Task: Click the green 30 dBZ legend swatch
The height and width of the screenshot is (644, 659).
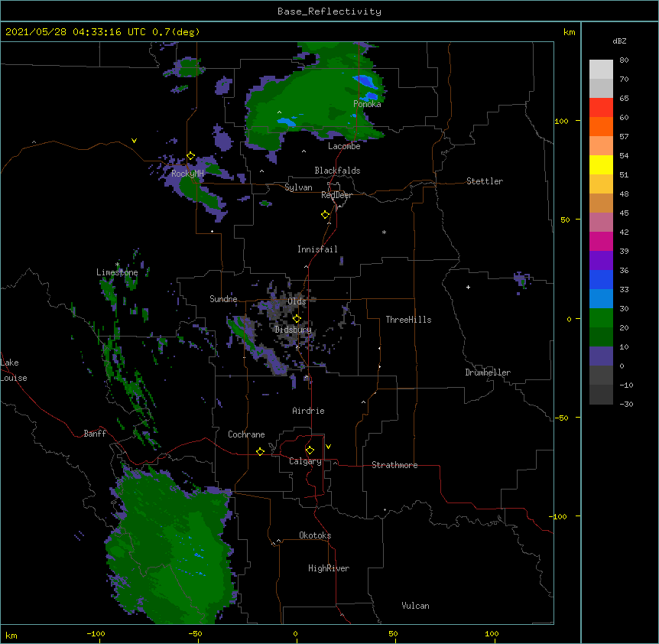Action: pyautogui.click(x=601, y=317)
